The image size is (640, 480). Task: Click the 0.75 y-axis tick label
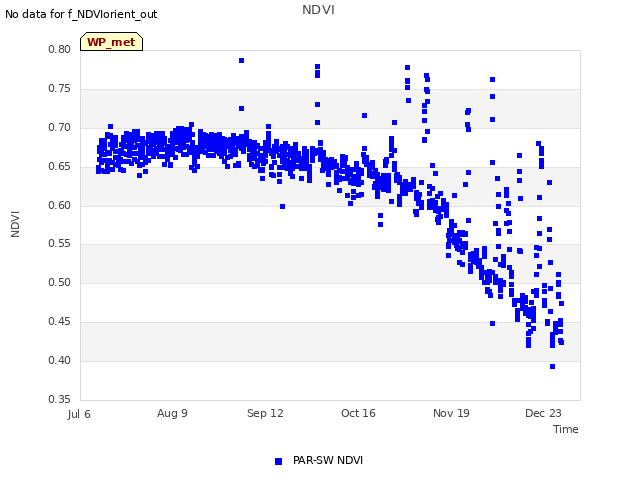60,89
